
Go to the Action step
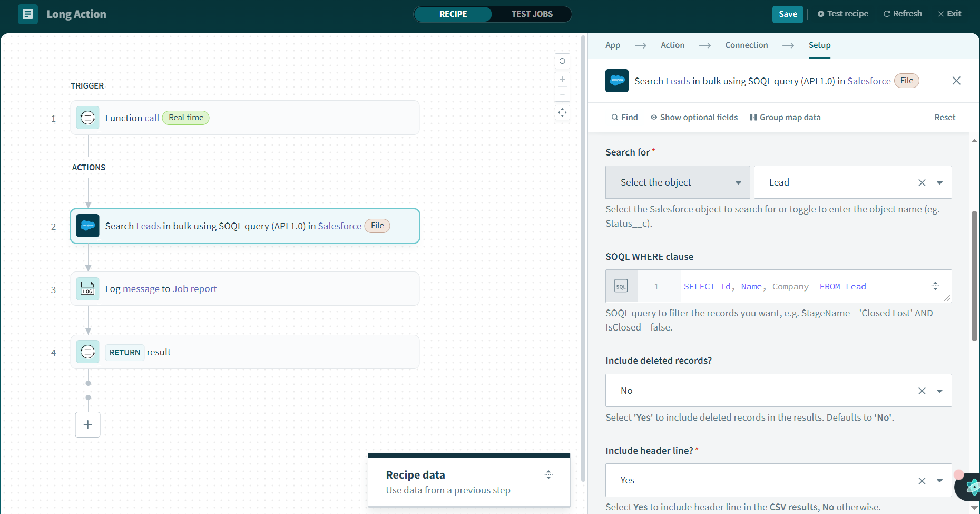pos(673,45)
